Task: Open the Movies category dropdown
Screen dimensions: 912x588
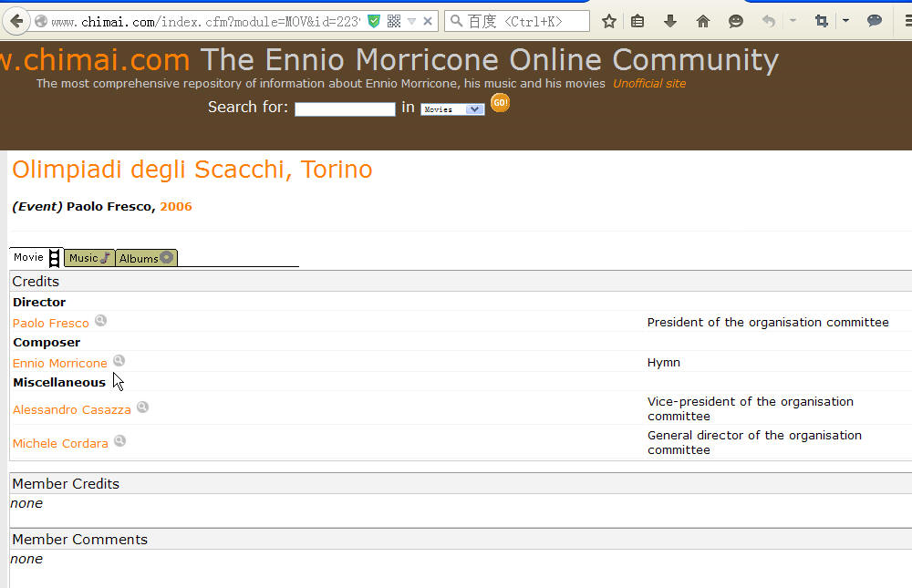Action: tap(452, 109)
